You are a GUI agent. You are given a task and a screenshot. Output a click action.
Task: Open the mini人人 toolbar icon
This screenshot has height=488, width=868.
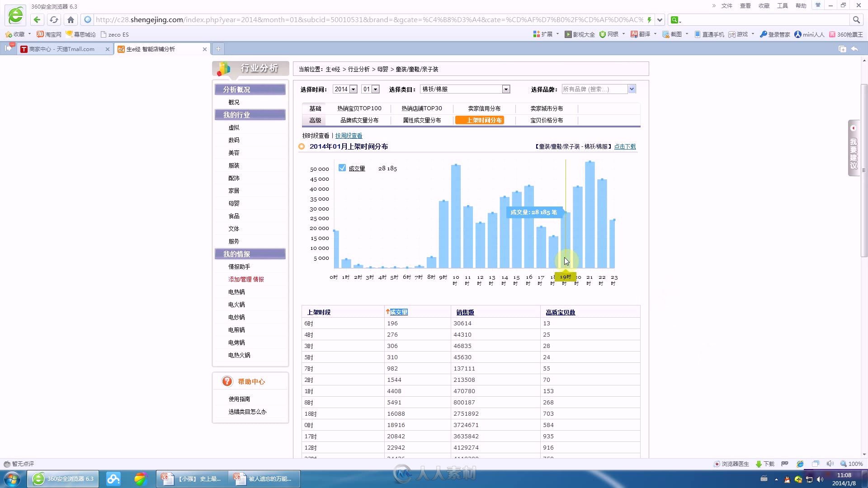[x=809, y=34]
